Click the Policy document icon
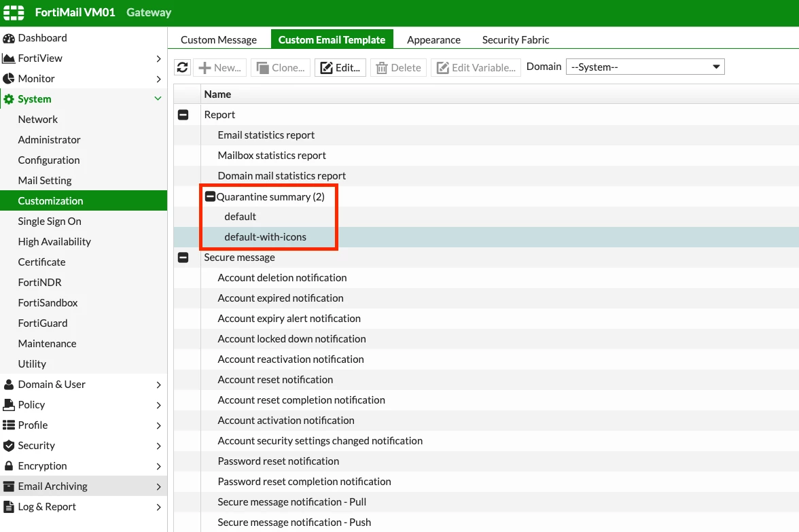 click(x=9, y=405)
